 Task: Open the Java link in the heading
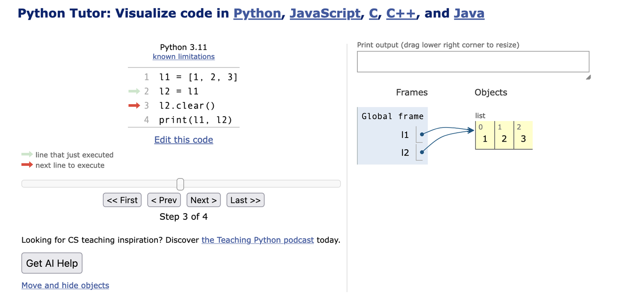pyautogui.click(x=469, y=13)
